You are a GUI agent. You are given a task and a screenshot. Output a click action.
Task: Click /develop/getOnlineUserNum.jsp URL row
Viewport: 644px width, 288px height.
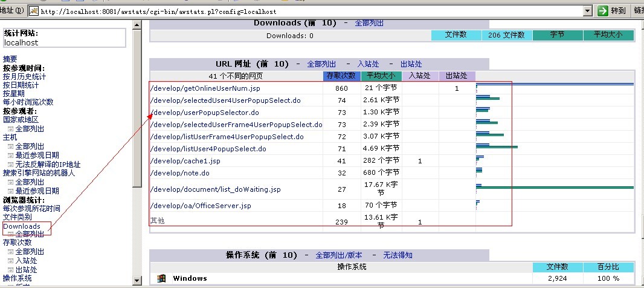(205, 88)
